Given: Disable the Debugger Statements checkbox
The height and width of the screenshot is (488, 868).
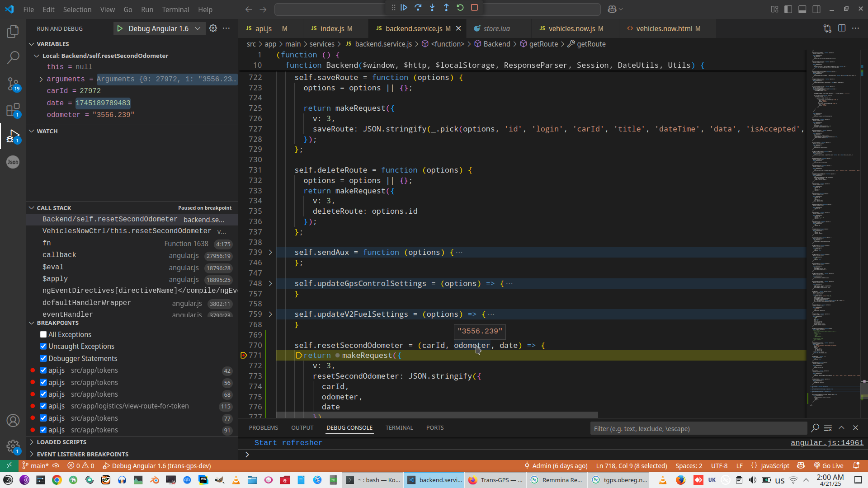Looking at the screenshot, I should [43, 358].
